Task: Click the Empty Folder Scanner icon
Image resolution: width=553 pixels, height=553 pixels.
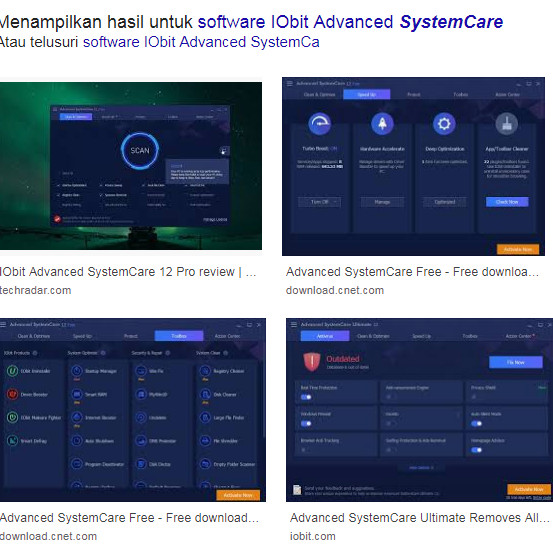Action: point(205,464)
